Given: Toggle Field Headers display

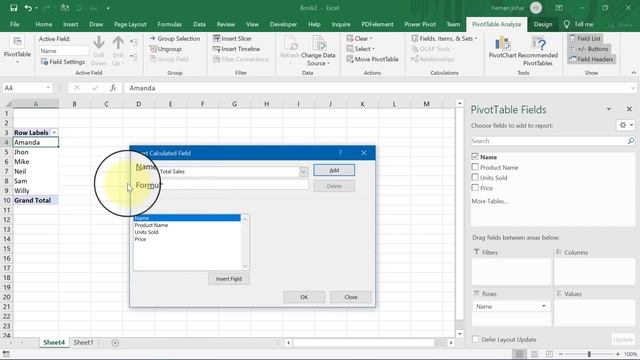Looking at the screenshot, I should click(x=591, y=59).
